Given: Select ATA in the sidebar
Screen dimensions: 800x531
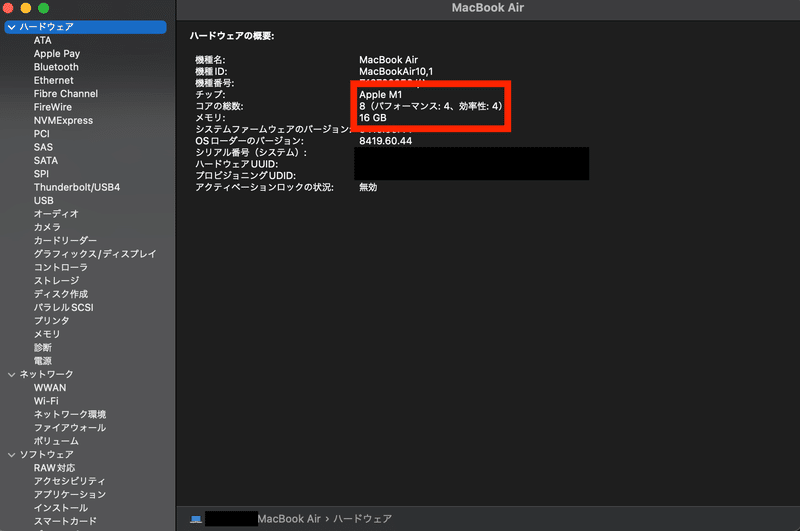Looking at the screenshot, I should pyautogui.click(x=42, y=40).
